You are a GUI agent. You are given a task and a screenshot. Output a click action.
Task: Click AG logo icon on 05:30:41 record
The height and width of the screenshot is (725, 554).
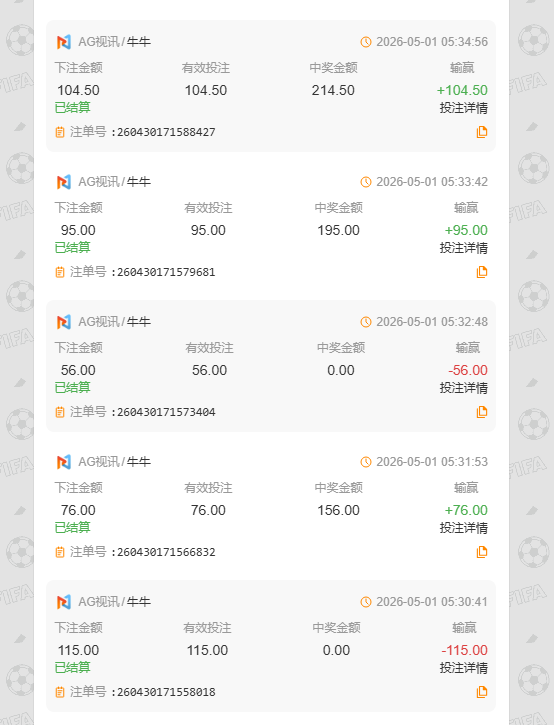point(64,602)
